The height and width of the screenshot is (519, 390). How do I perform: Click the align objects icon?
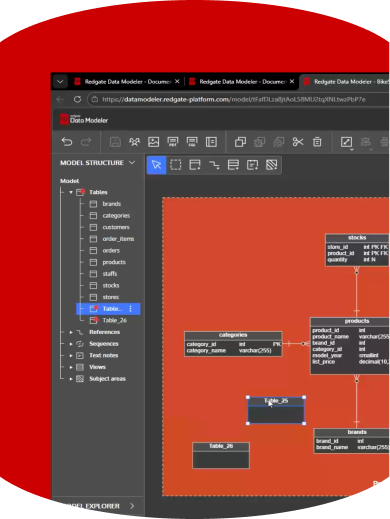(x=366, y=142)
